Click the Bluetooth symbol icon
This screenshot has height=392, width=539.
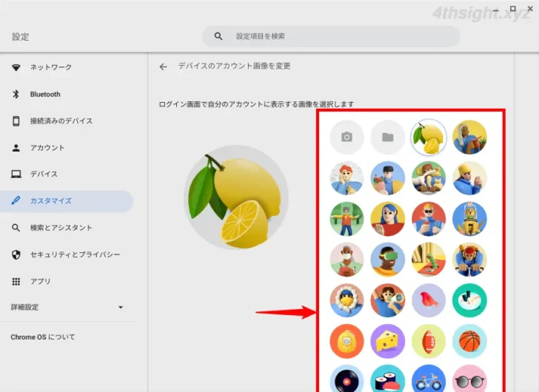(16, 95)
